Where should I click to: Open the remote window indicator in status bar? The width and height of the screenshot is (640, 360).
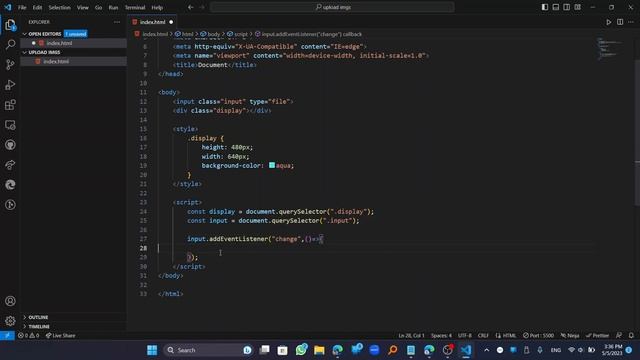(x=7, y=336)
